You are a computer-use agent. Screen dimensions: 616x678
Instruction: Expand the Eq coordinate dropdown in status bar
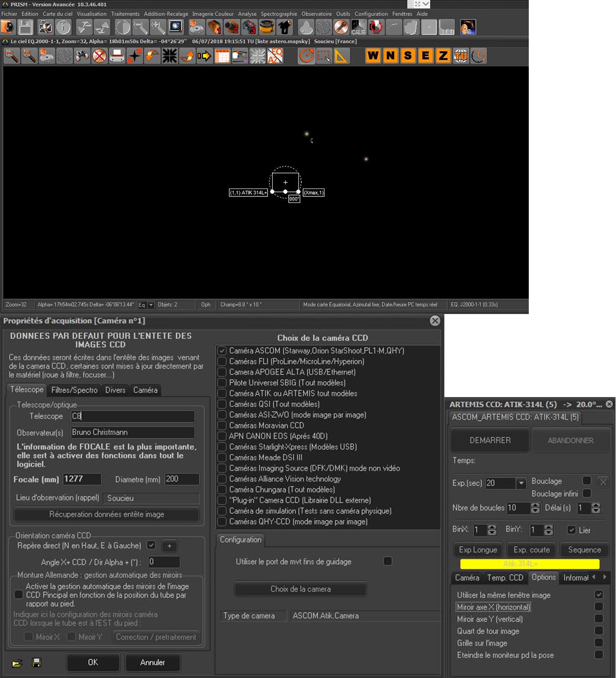point(151,305)
